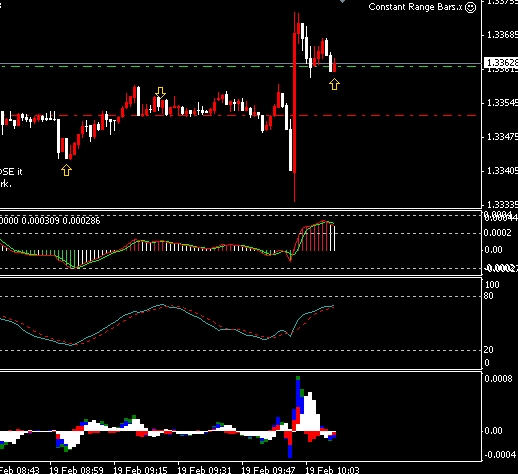
Task: Click the 100 level on oscillator scale
Action: (x=492, y=285)
